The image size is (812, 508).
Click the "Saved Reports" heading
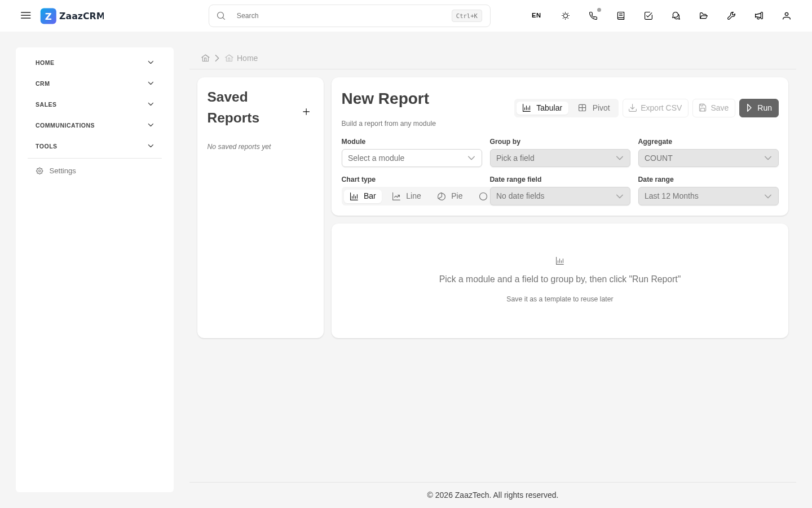click(x=233, y=107)
